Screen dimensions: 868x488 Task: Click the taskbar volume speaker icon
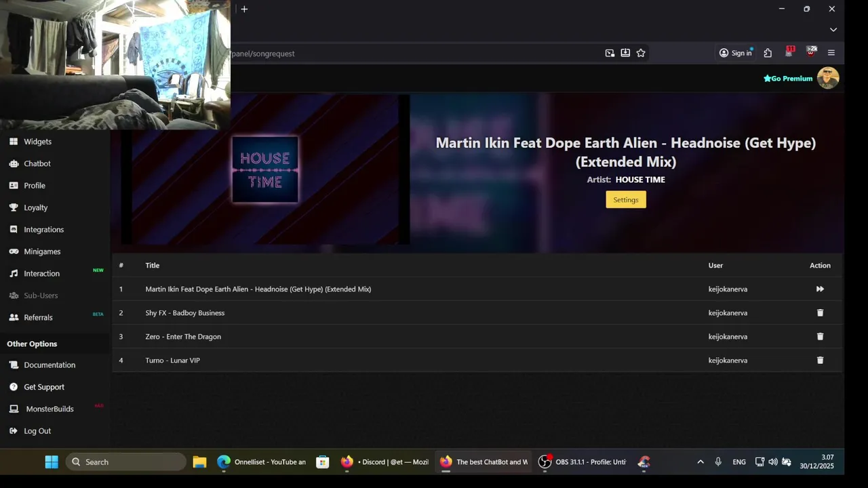(773, 462)
